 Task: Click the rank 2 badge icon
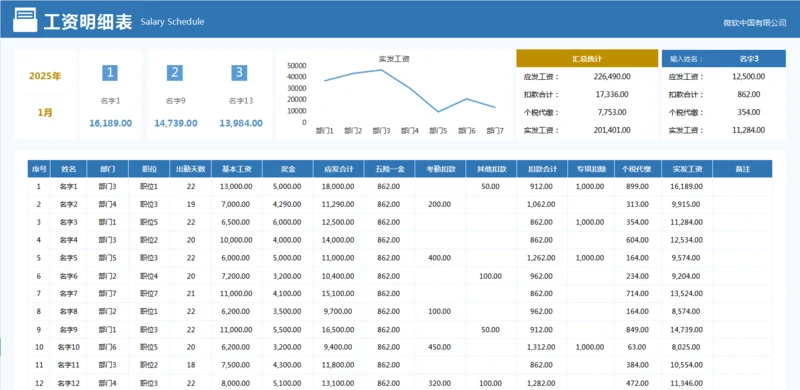tap(174, 73)
